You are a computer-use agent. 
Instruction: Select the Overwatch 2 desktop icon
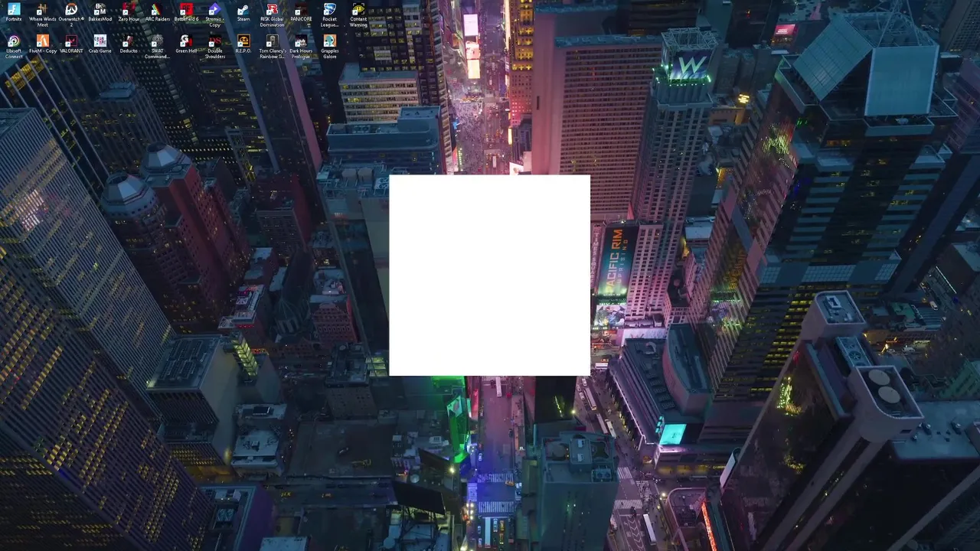71,15
